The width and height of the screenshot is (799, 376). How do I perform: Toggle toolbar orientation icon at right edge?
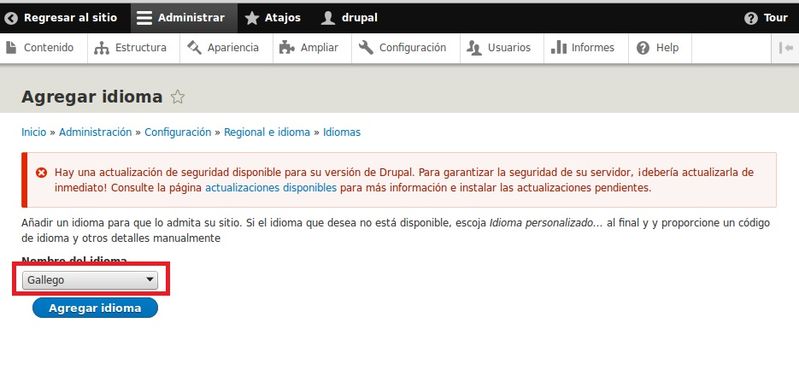click(786, 48)
